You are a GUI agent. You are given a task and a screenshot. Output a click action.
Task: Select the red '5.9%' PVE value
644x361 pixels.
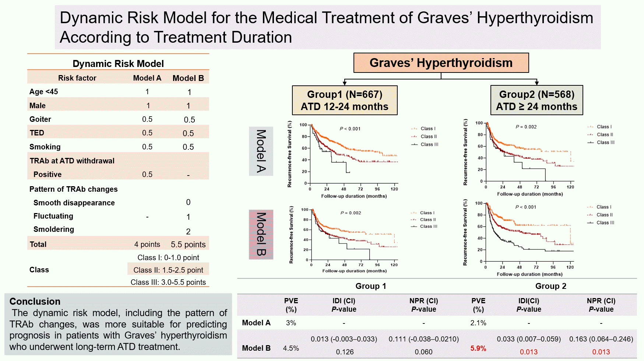click(x=478, y=348)
